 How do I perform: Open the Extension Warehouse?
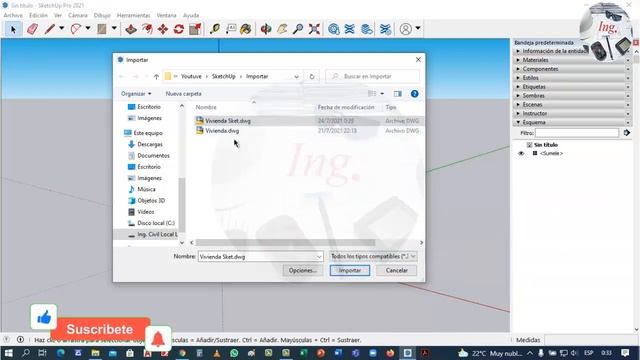pos(350,29)
